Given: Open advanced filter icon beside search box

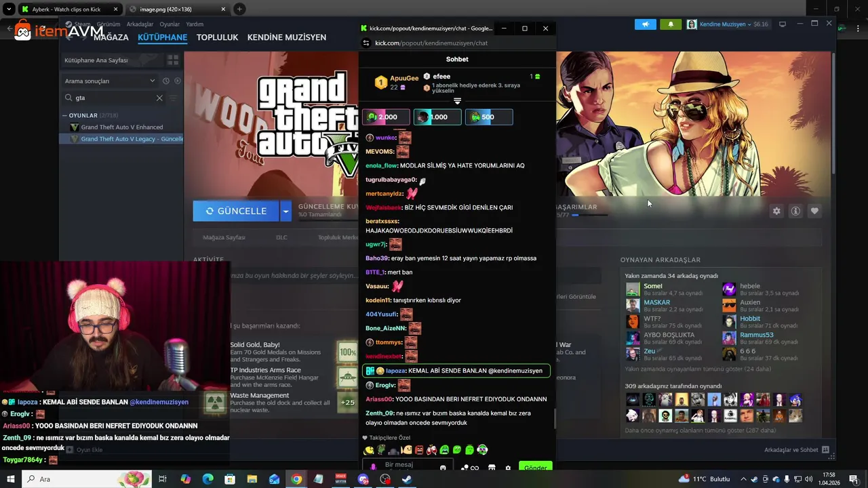Looking at the screenshot, I should (173, 98).
